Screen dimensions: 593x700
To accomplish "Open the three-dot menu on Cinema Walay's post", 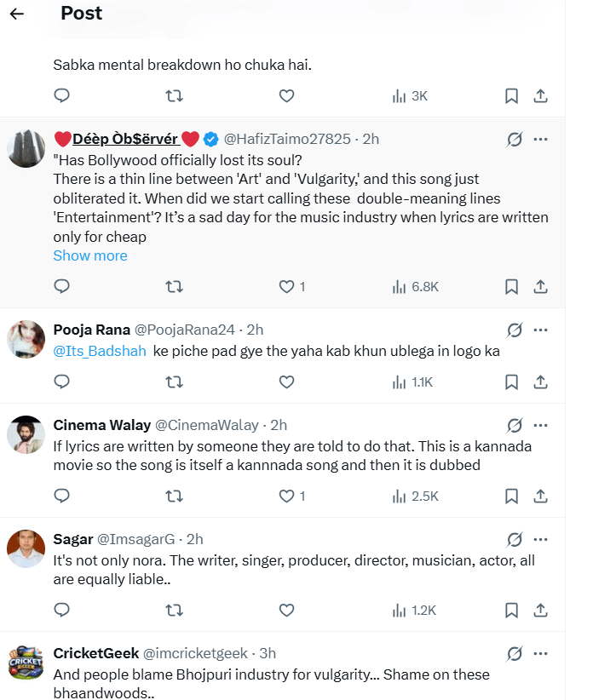I will [540, 425].
